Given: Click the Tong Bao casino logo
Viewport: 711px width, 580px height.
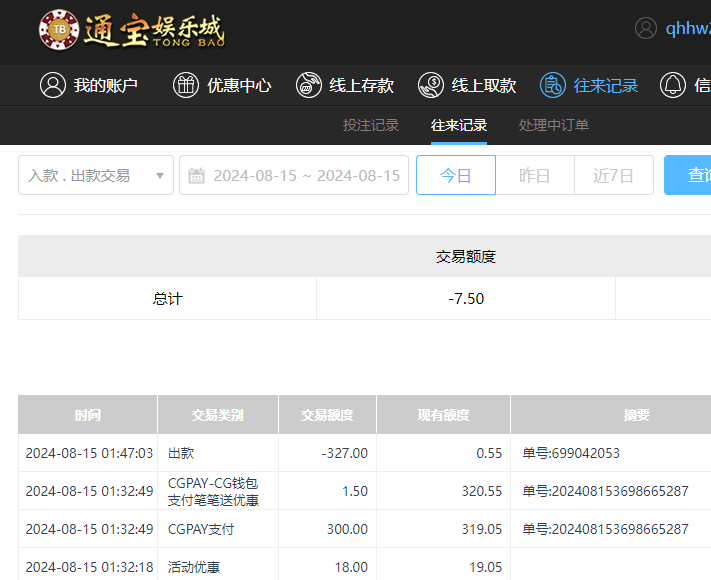Looking at the screenshot, I should click(x=131, y=30).
